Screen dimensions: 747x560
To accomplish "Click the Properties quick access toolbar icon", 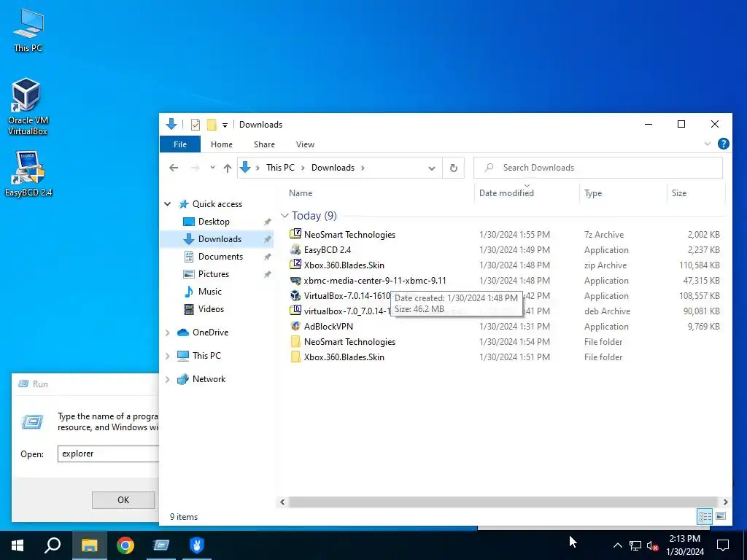I will tap(196, 125).
